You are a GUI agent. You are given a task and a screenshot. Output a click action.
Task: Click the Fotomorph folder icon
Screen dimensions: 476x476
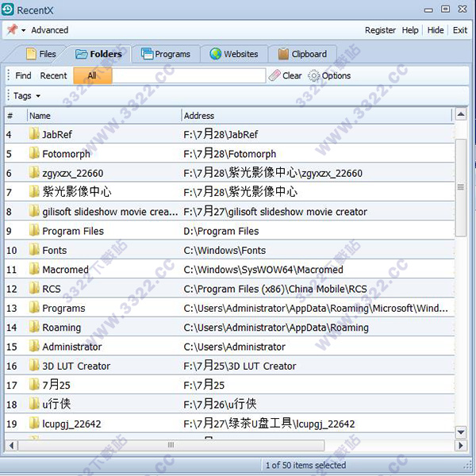(34, 153)
